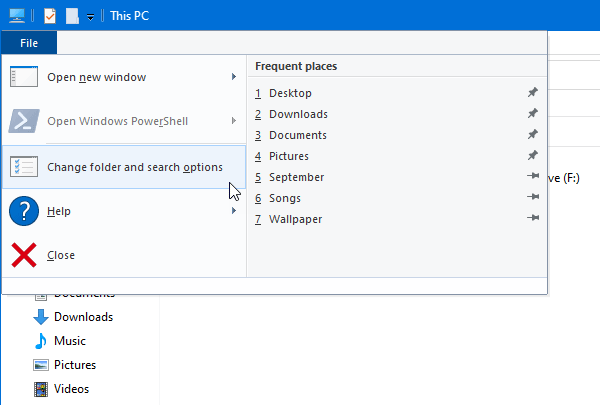Click the Properties checkmark icon in quick access toolbar
The image size is (600, 405).
(x=50, y=16)
